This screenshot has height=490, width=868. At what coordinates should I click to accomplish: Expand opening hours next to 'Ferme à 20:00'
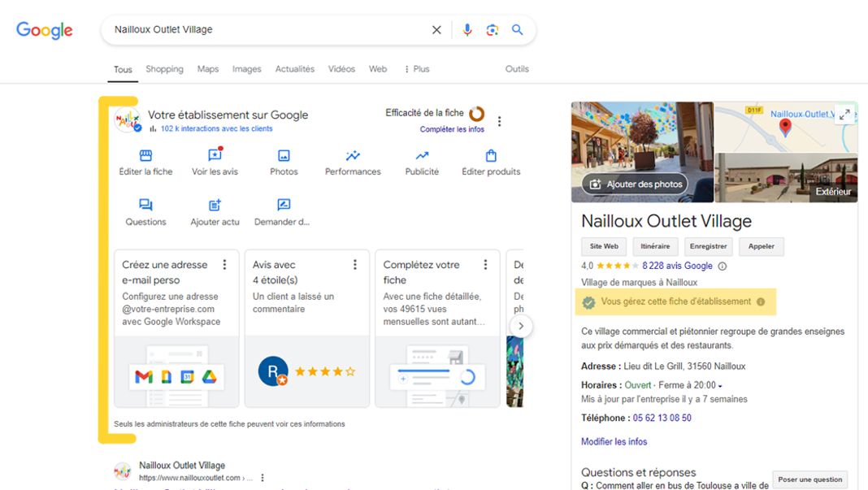coord(720,386)
